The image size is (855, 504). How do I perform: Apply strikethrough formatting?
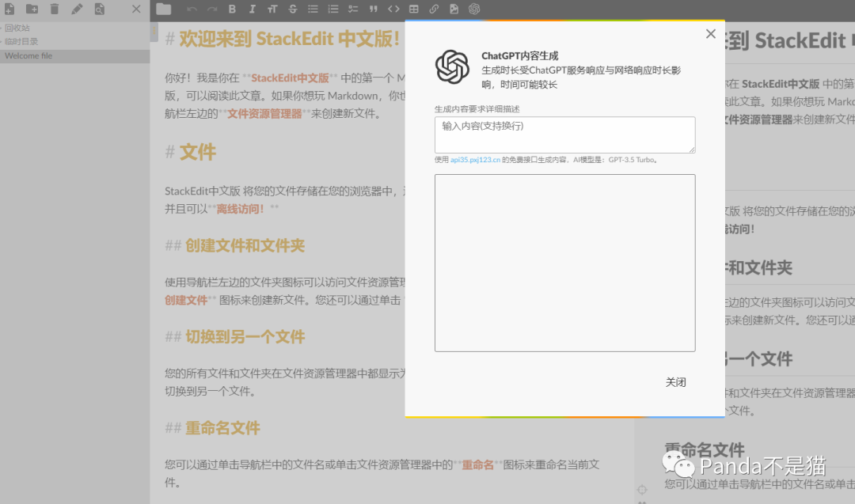click(x=293, y=9)
